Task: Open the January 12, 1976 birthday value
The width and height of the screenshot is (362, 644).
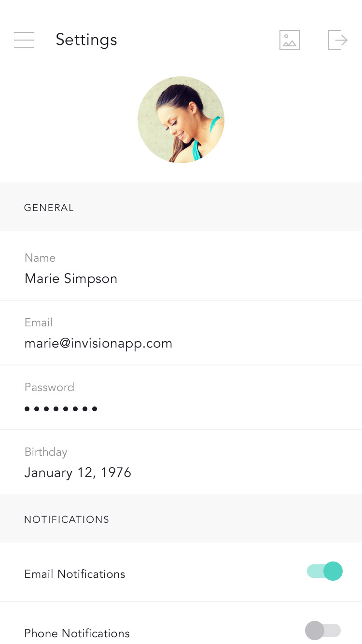Action: pyautogui.click(x=78, y=472)
